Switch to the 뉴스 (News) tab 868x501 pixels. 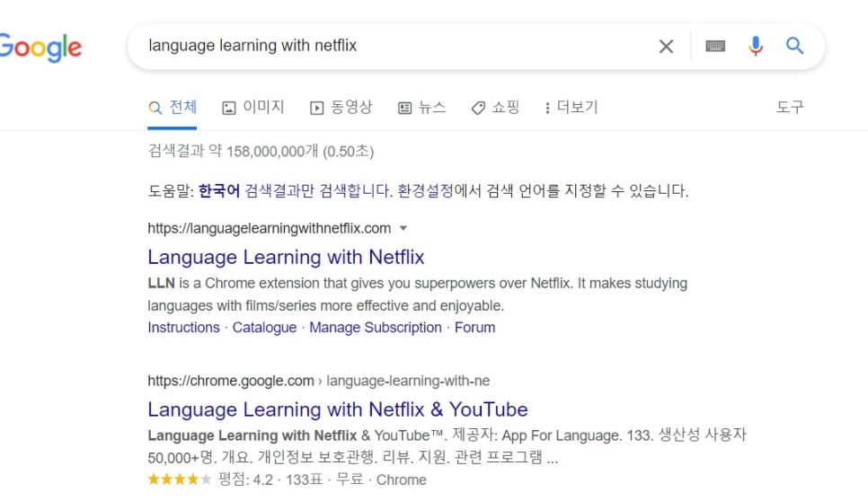point(421,107)
